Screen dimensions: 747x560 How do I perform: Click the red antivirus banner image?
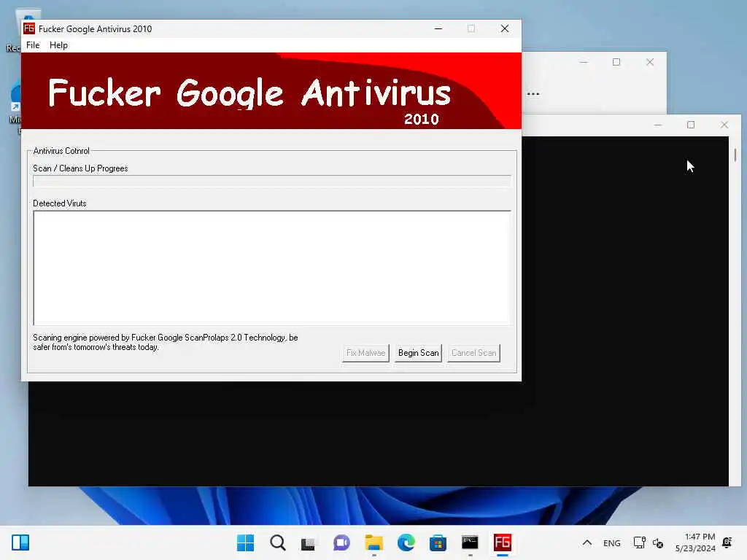pos(271,90)
